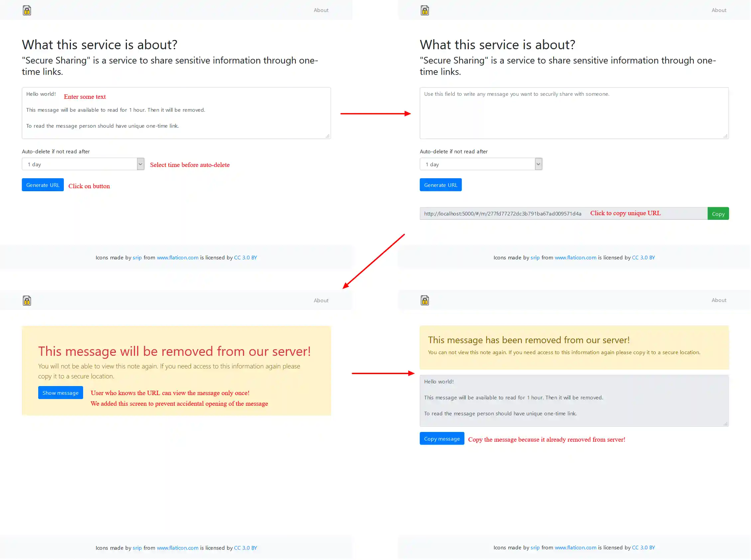Click into the empty textarea with placeholder text
751x560 pixels.
(x=574, y=113)
